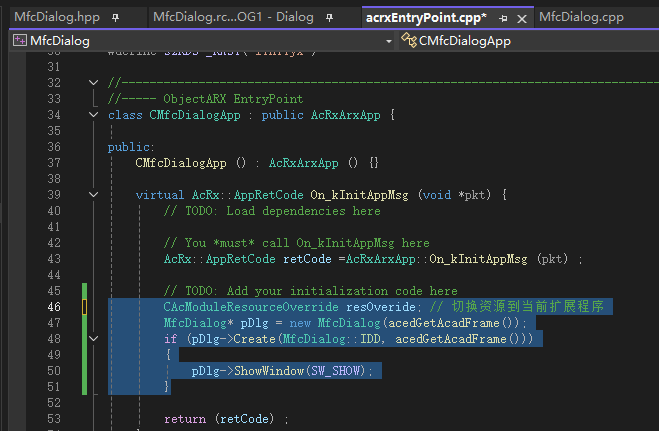Collapse the CMfcDialogApp class block

pyautogui.click(x=94, y=115)
